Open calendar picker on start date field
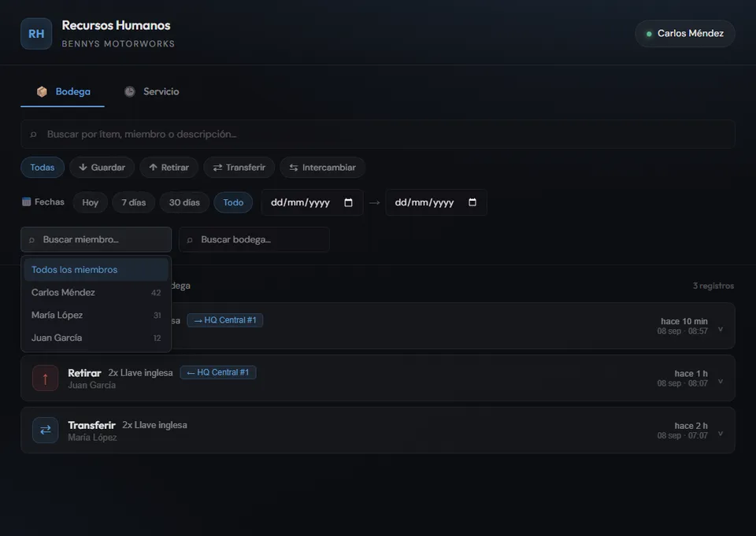Viewport: 756px width, 536px height. pos(348,202)
